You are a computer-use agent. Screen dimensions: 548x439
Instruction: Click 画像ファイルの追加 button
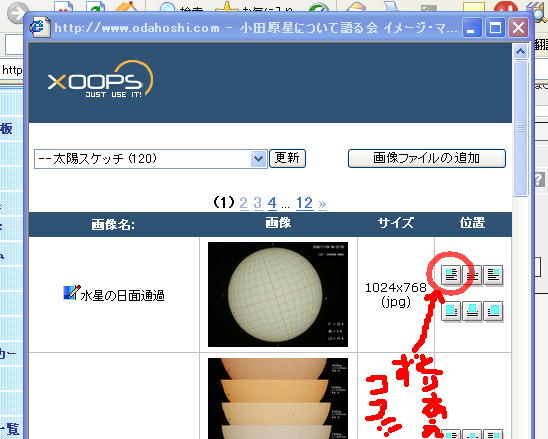(x=427, y=158)
